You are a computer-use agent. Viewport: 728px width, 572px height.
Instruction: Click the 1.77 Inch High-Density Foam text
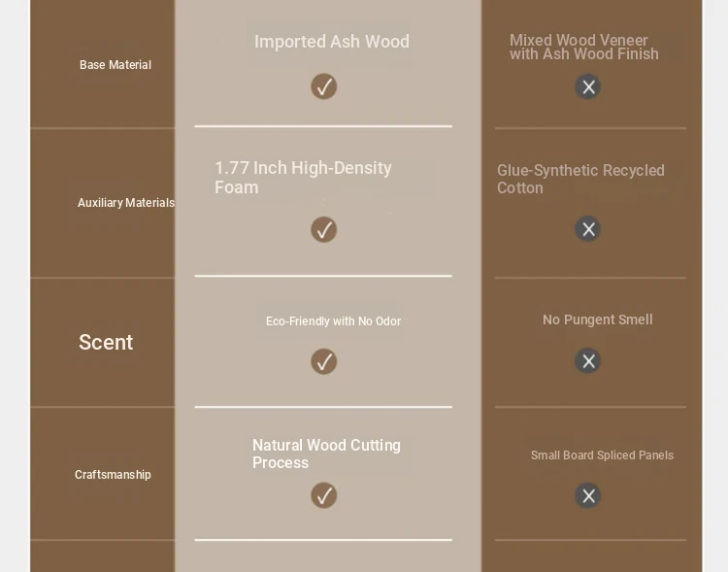[303, 178]
